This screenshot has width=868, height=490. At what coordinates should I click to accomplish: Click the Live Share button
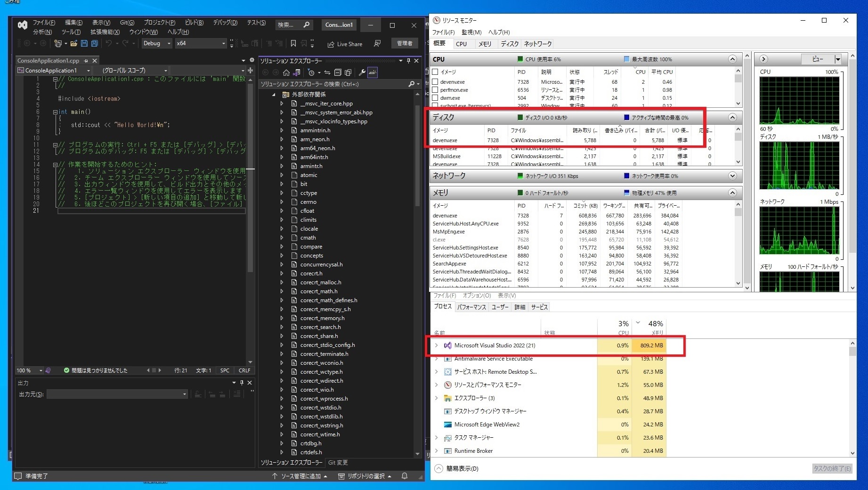click(345, 44)
